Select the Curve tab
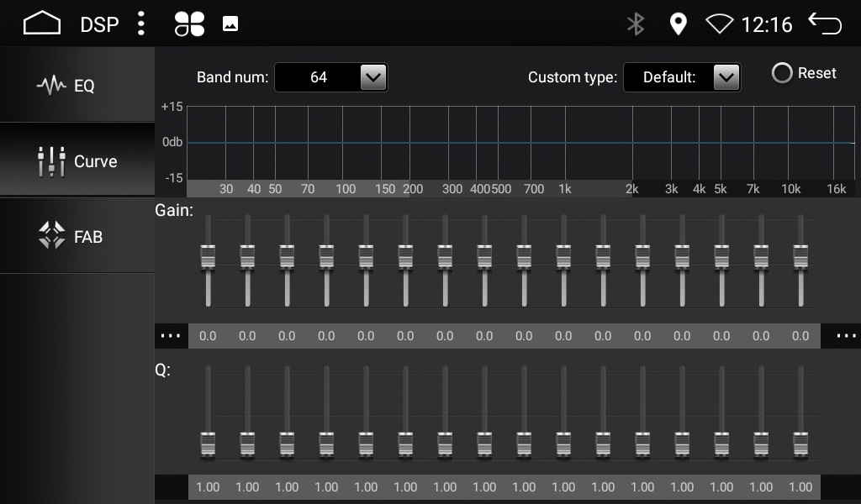 point(77,161)
